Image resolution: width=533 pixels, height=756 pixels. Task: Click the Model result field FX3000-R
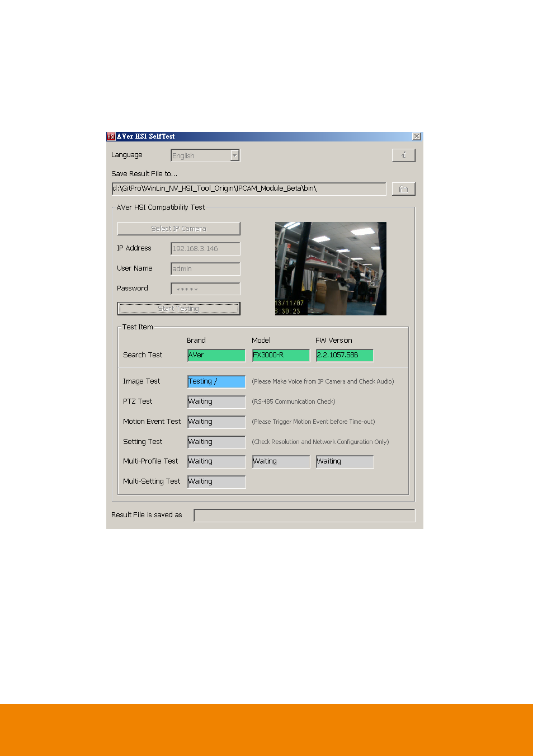click(x=281, y=355)
